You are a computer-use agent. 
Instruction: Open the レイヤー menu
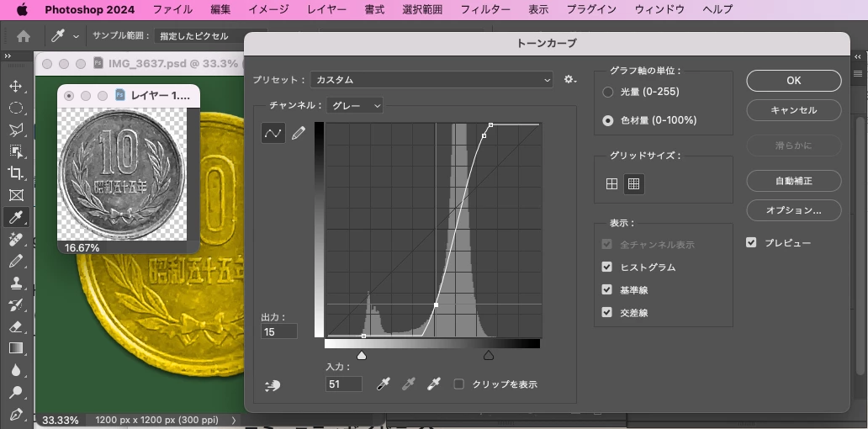pyautogui.click(x=326, y=9)
